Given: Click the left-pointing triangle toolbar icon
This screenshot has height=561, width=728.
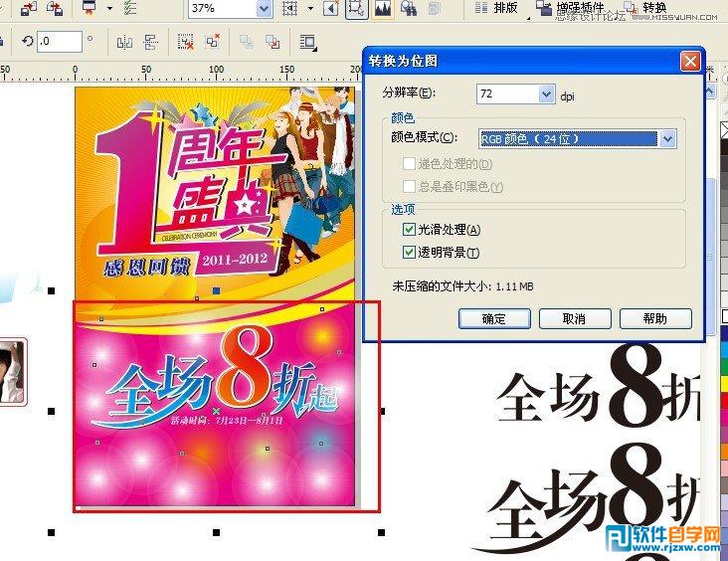Looking at the screenshot, I should pyautogui.click(x=331, y=8).
